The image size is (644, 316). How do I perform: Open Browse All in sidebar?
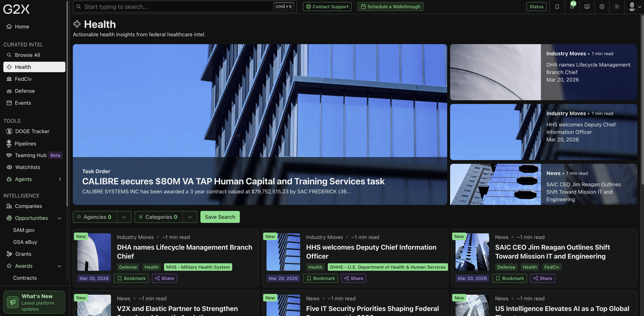tap(34, 55)
